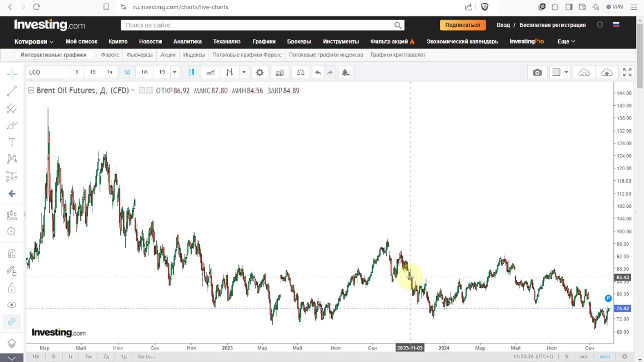Open the object tree layers icon
644x362 pixels.
click(x=12, y=343)
